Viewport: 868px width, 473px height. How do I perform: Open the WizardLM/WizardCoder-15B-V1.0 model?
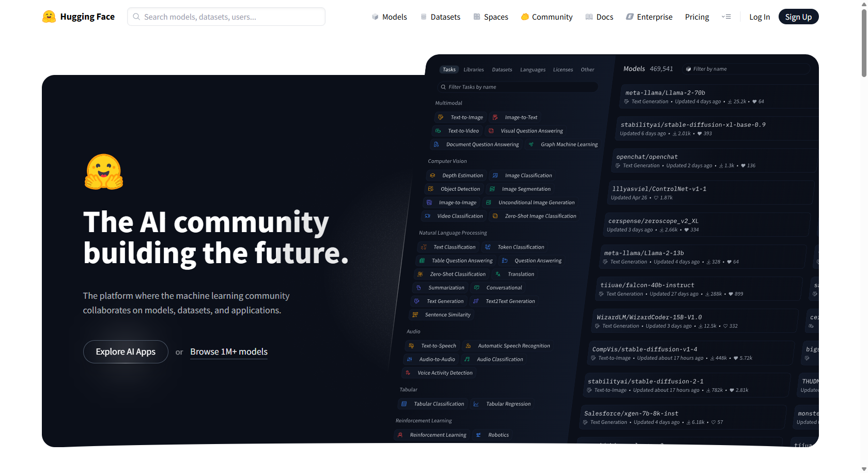click(x=694, y=321)
